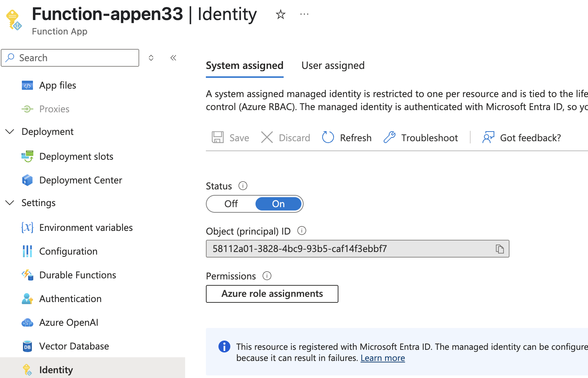Switch to the System assigned tab
The width and height of the screenshot is (588, 378).
(245, 66)
